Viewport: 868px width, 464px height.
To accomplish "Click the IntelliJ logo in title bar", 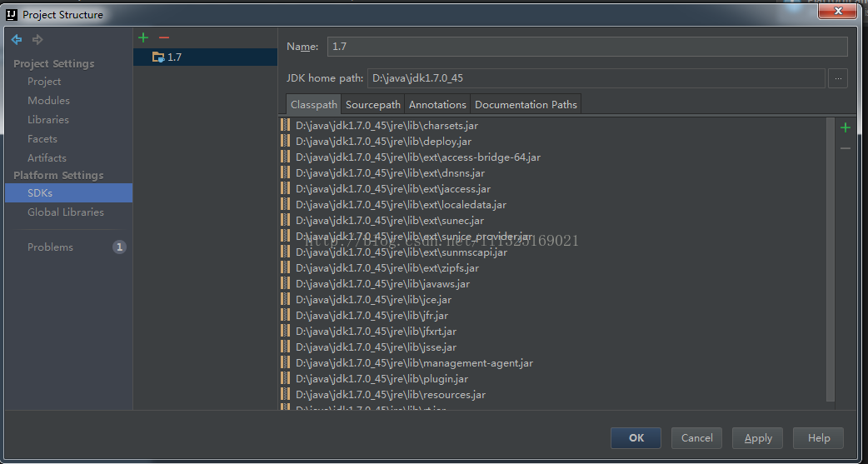I will pos(12,14).
